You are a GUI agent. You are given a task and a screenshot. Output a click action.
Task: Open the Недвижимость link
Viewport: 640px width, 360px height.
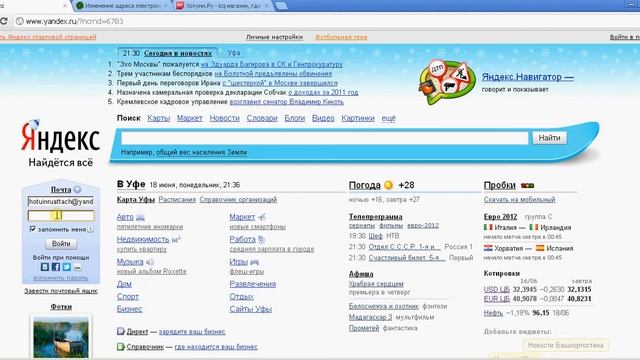pyautogui.click(x=143, y=240)
